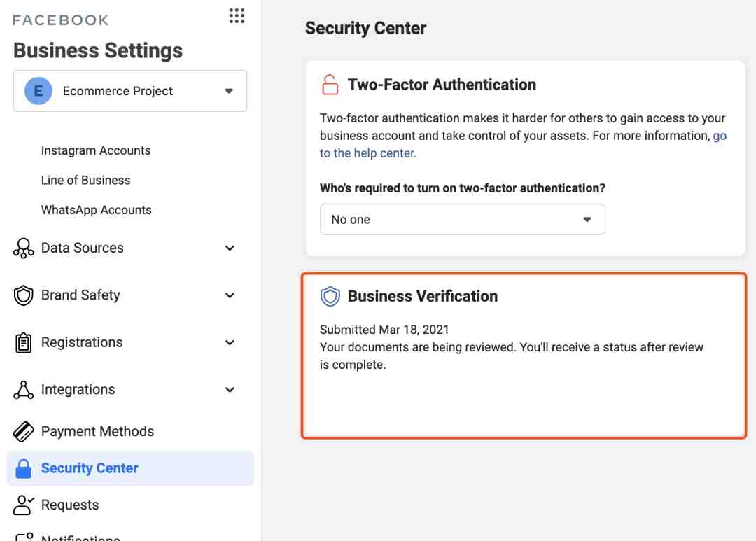Image resolution: width=756 pixels, height=541 pixels.
Task: Select Line of Business menu item
Action: coord(85,181)
